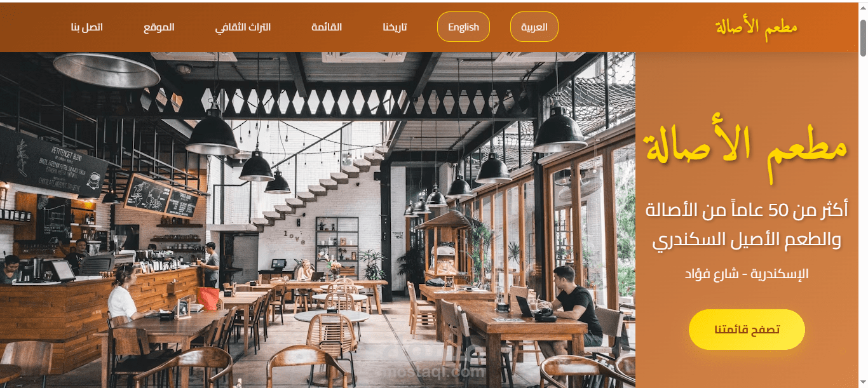Open the تاريخنا navigation link
Screen dimensions: 868x388
pos(395,27)
